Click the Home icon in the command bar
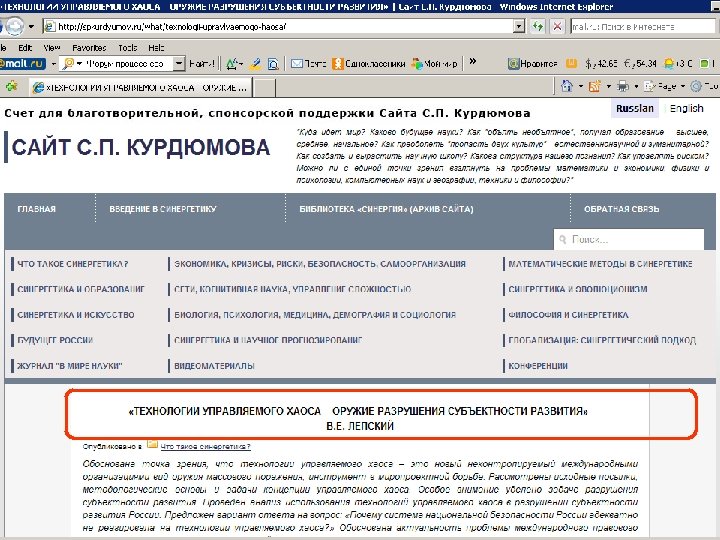The image size is (720, 540). [x=567, y=86]
